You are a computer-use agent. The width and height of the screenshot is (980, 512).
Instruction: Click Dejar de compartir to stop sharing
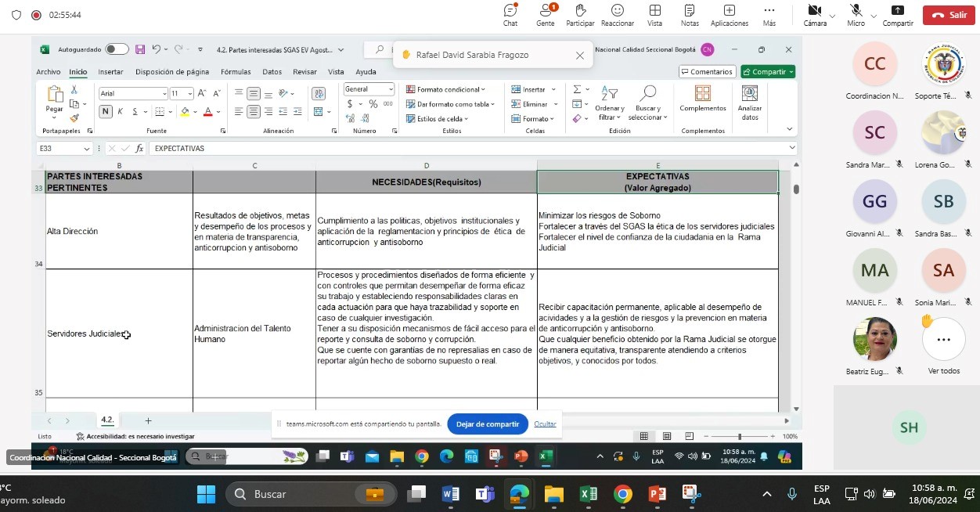488,424
